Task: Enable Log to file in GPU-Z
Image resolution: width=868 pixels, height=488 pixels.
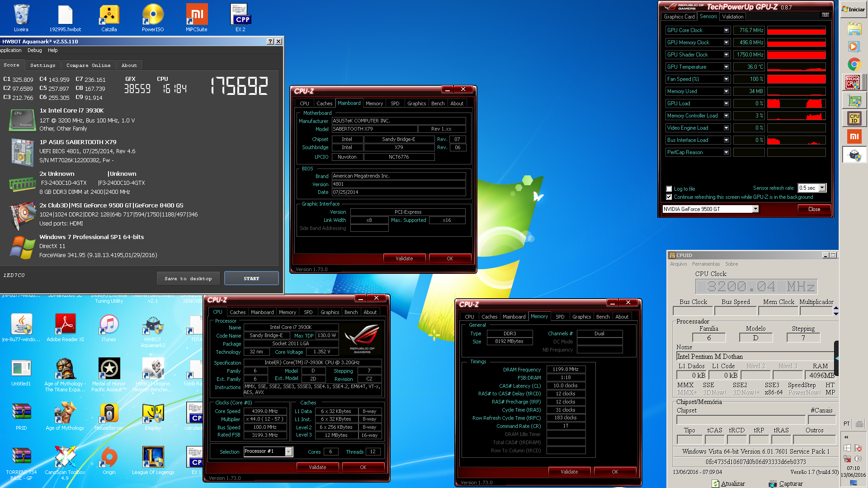Action: point(669,189)
